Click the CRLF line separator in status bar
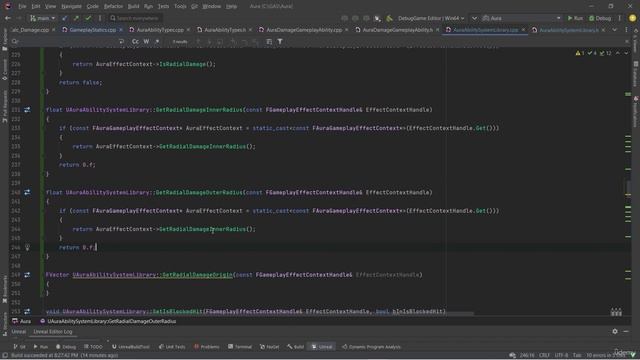The width and height of the screenshot is (640, 360). click(544, 355)
